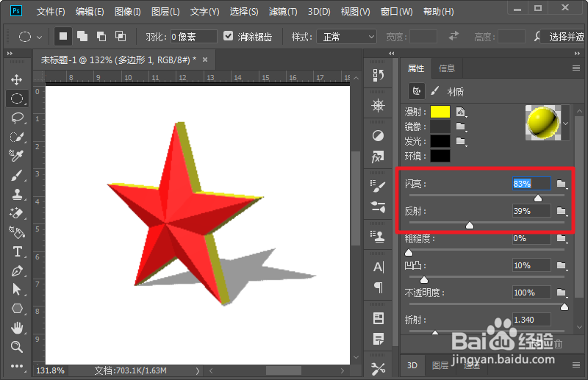Screen dimensions: 588x380
Task: Select the Path Selection tool
Action: [16, 289]
